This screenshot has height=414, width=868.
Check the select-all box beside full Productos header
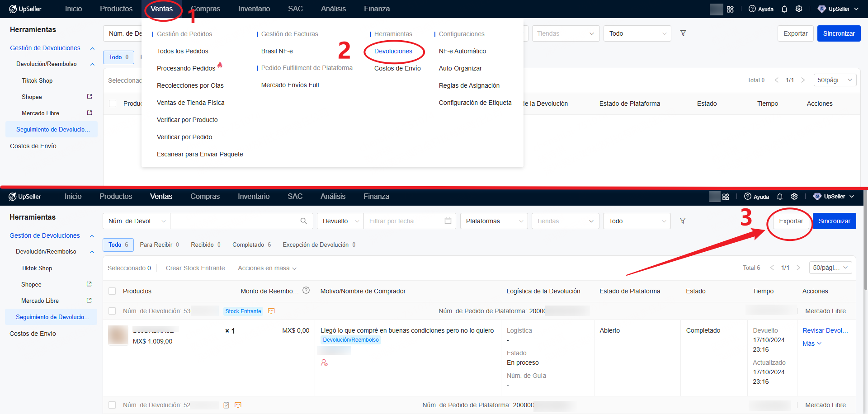tap(112, 291)
